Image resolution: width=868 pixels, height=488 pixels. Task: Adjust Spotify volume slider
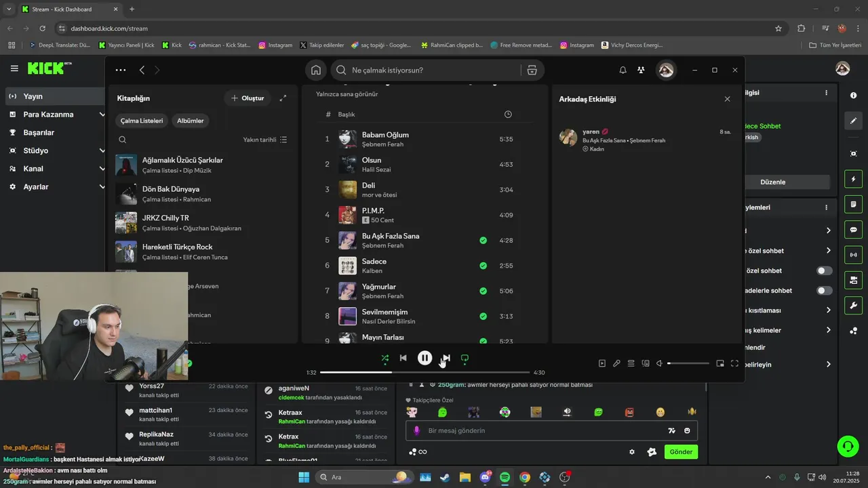pos(688,363)
